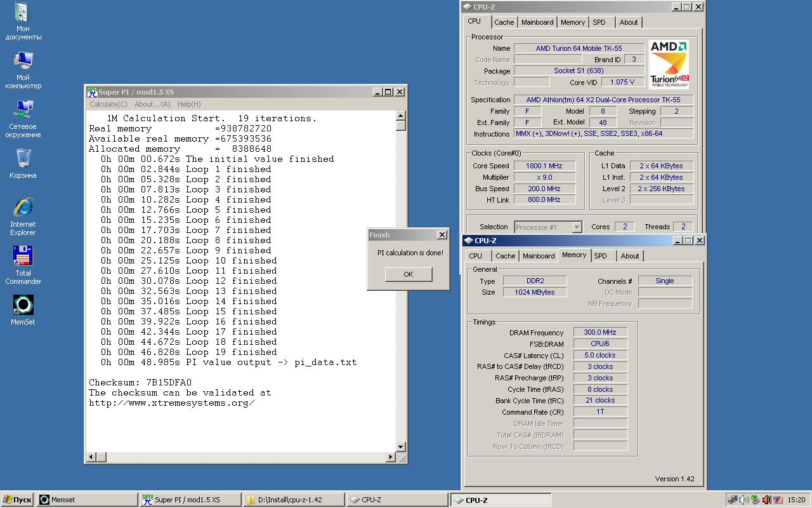
Task: Launch the Internet Explorer desktop icon
Action: coord(23,217)
